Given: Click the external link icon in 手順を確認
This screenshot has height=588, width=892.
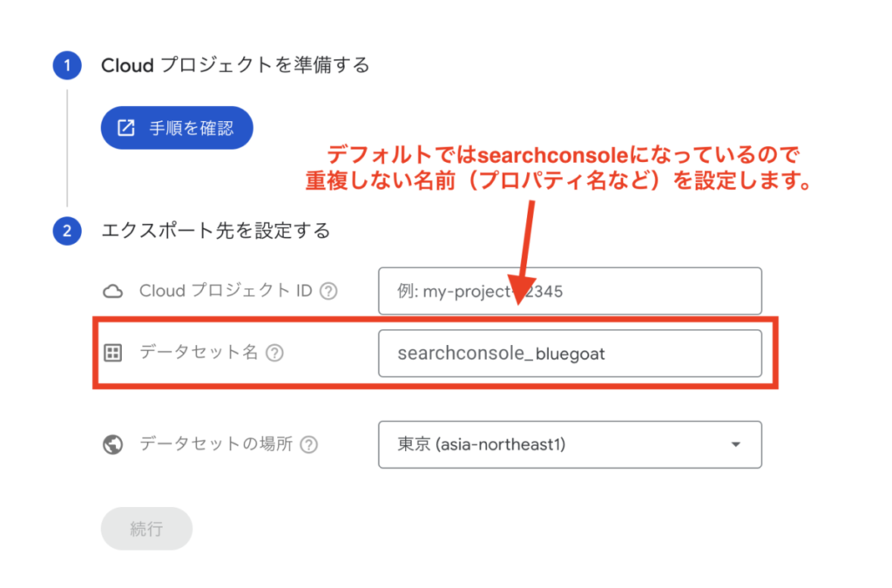Looking at the screenshot, I should tap(125, 128).
